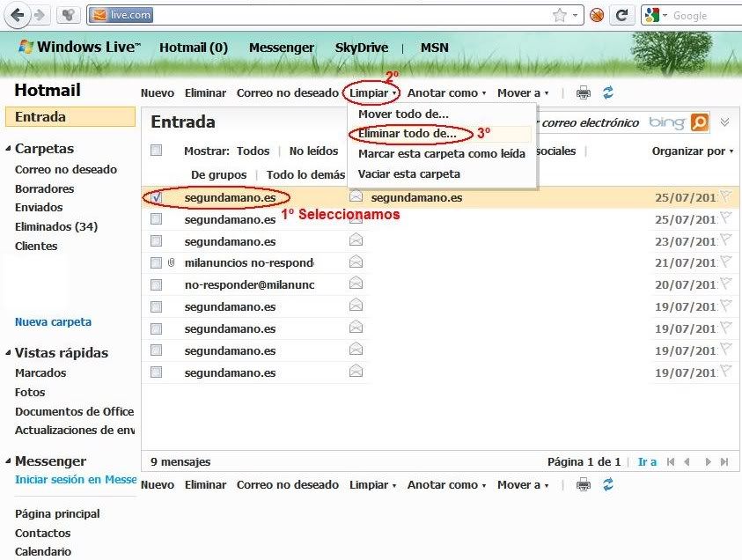Show No leídos filter
Screen dimensions: 742x560
tap(313, 151)
